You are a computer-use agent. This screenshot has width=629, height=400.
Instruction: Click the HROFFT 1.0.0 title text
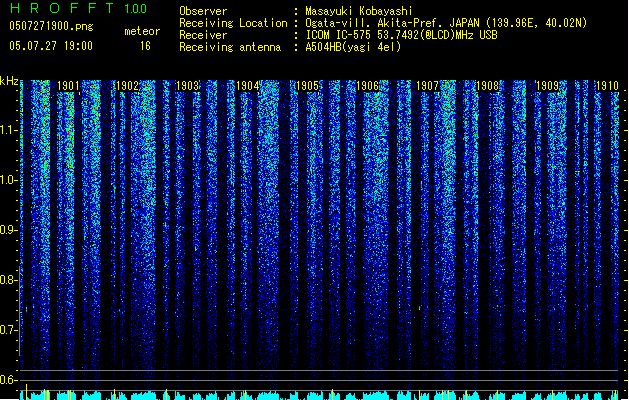click(x=79, y=8)
